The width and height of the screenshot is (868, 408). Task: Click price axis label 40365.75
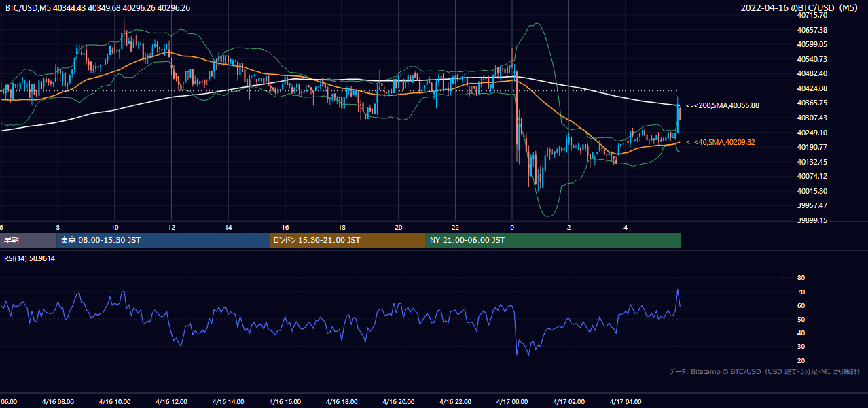(x=812, y=103)
